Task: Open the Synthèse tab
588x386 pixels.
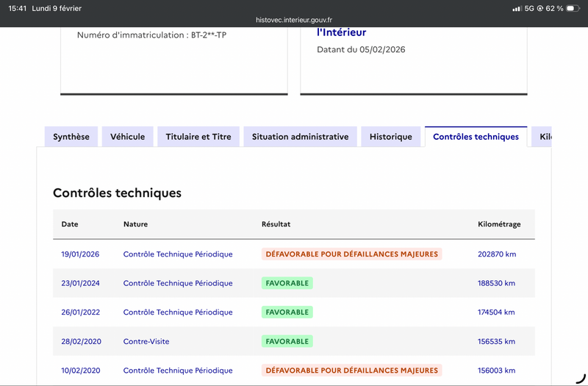Action: coord(71,137)
